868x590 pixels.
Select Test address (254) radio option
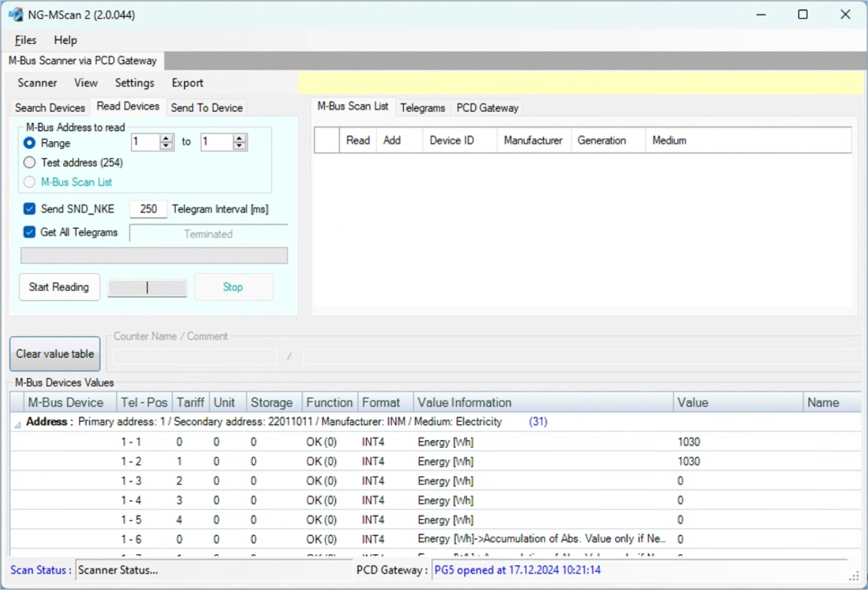point(30,163)
